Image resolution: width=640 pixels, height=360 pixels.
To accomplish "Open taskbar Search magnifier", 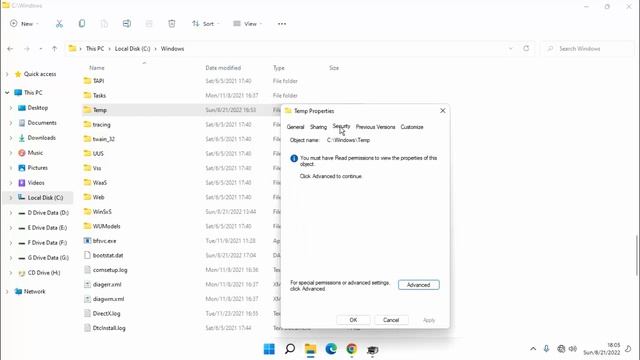I will pyautogui.click(x=290, y=349).
